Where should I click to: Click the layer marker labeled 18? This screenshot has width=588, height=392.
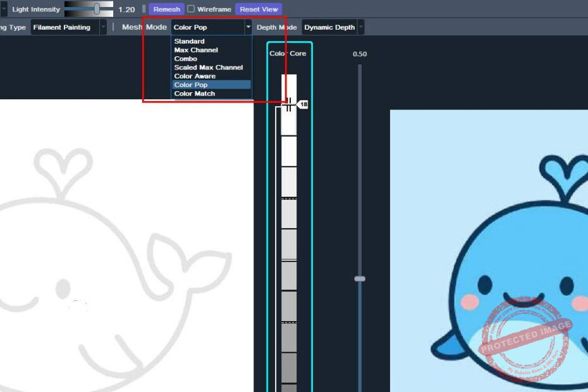tap(303, 104)
